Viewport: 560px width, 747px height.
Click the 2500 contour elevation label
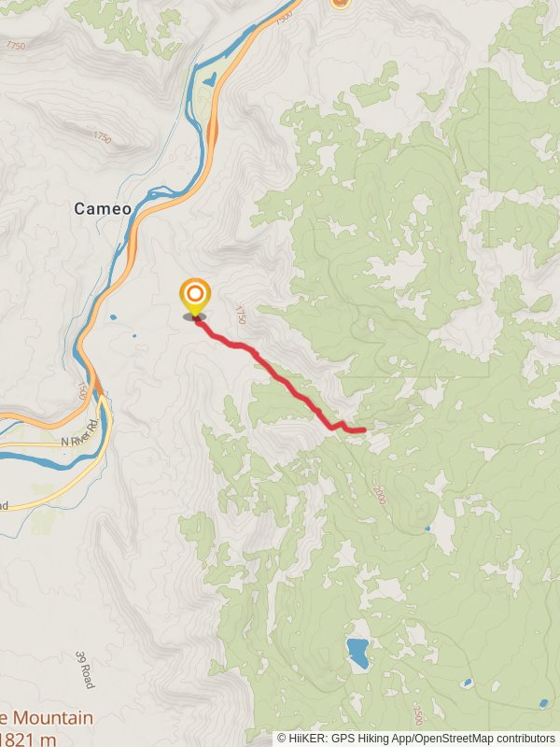[417, 713]
